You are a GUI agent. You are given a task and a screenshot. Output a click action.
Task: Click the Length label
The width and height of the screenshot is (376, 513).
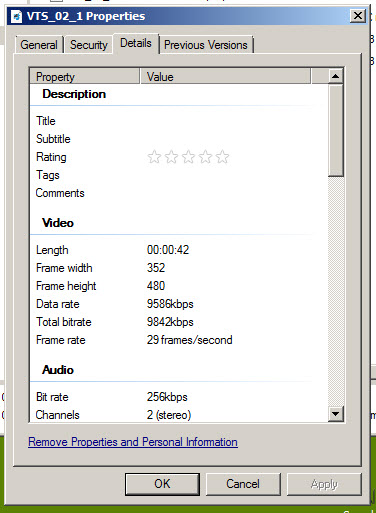tap(52, 250)
